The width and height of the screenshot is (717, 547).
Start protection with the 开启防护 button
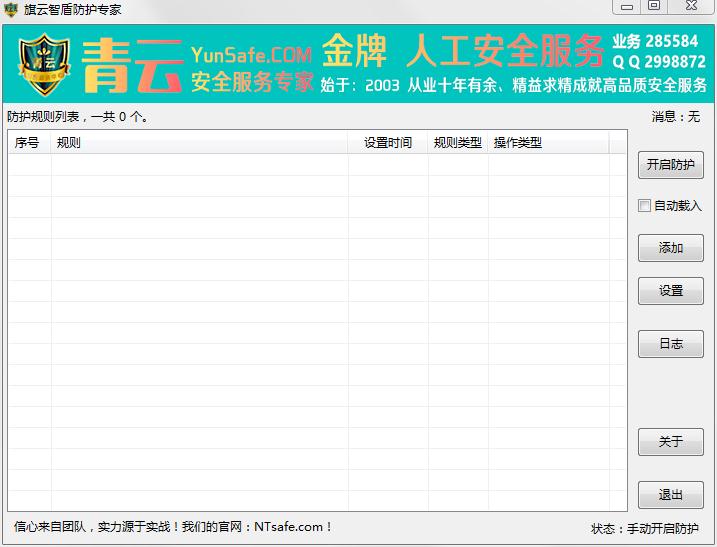[x=670, y=165]
